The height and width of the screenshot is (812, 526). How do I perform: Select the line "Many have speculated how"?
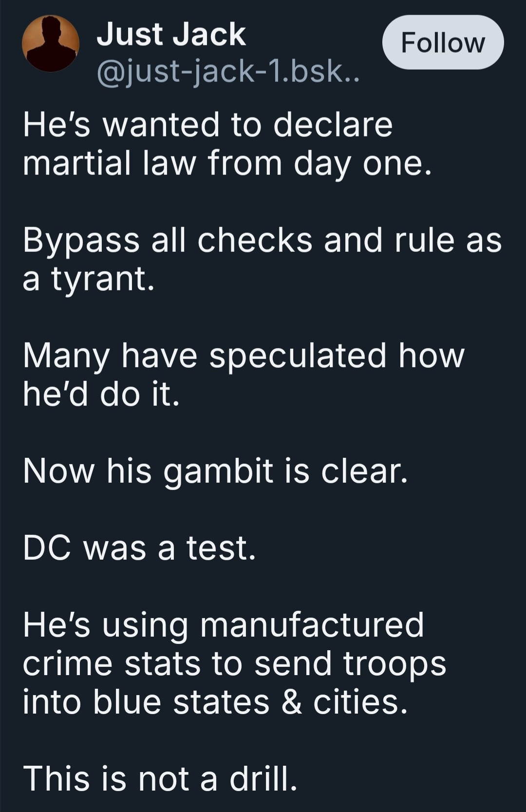[244, 355]
